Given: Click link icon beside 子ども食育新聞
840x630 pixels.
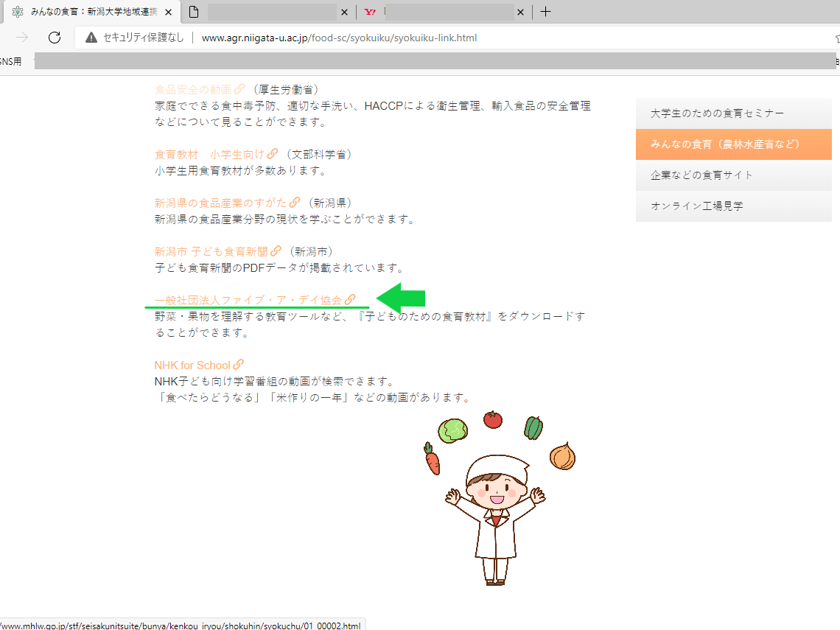Looking at the screenshot, I should point(276,251).
